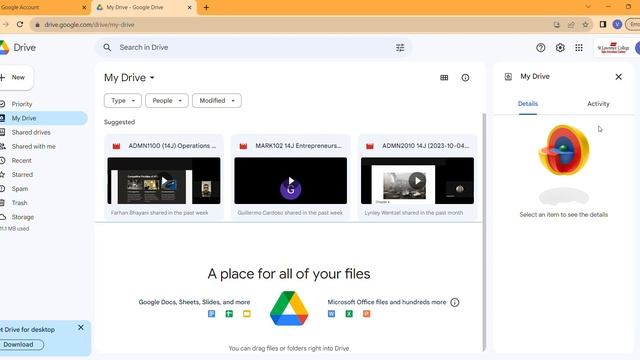Open Drive settings gear

[x=560, y=48]
